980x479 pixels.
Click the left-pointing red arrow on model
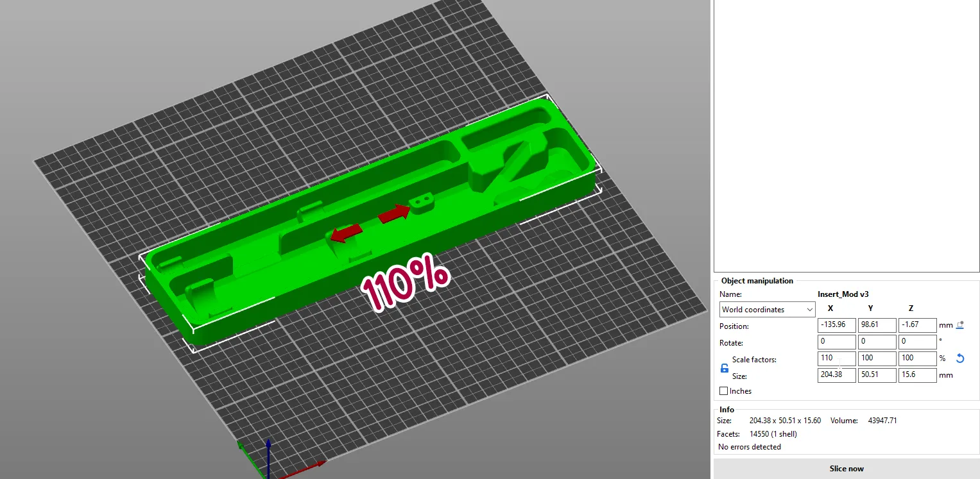pyautogui.click(x=346, y=233)
